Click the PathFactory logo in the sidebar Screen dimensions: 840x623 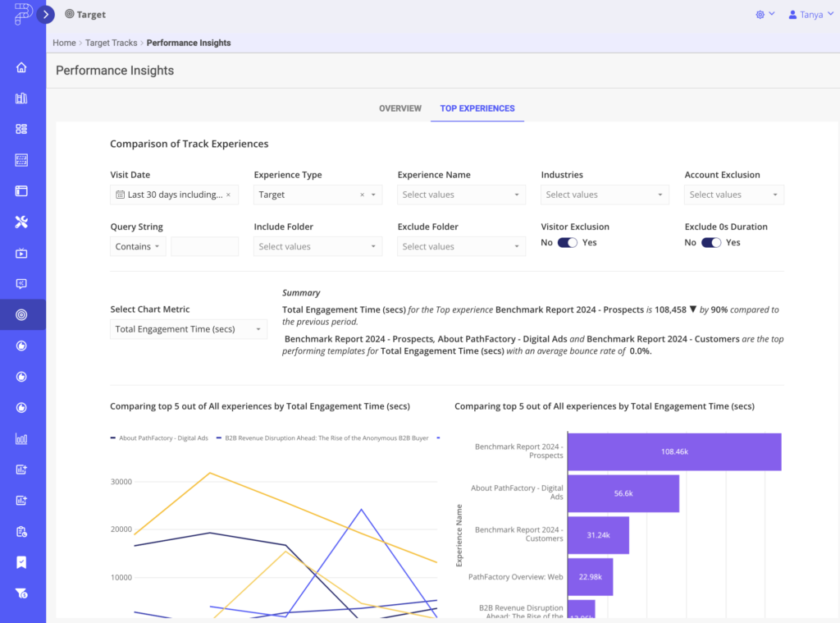(x=23, y=13)
